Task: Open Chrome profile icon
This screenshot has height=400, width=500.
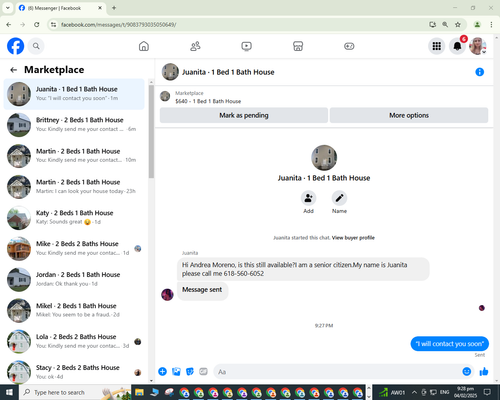Action: (x=477, y=24)
